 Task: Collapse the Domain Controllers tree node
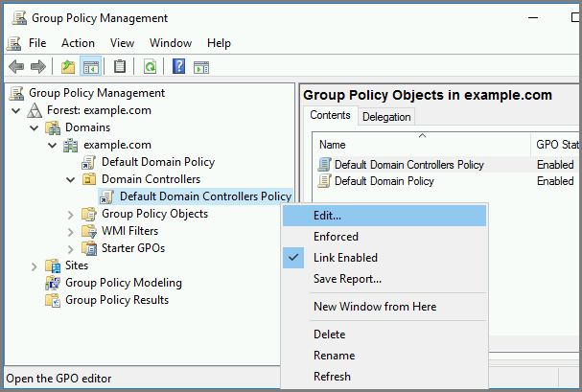pyautogui.click(x=71, y=179)
